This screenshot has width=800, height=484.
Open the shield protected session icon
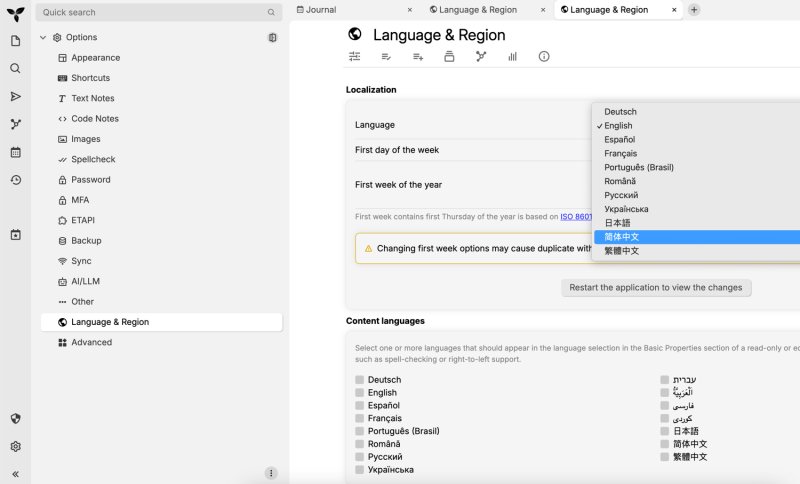click(x=15, y=418)
